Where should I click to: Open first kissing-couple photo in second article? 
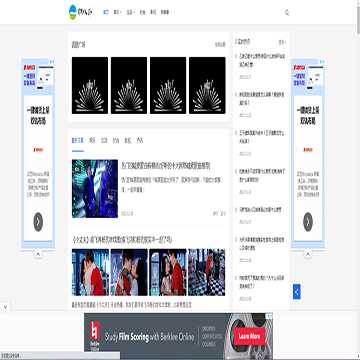(90, 272)
